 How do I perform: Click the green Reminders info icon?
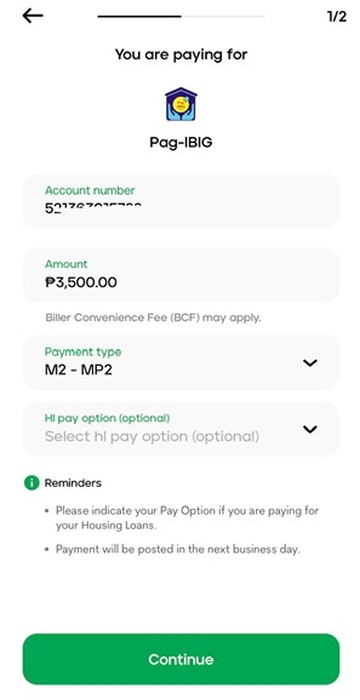click(32, 483)
